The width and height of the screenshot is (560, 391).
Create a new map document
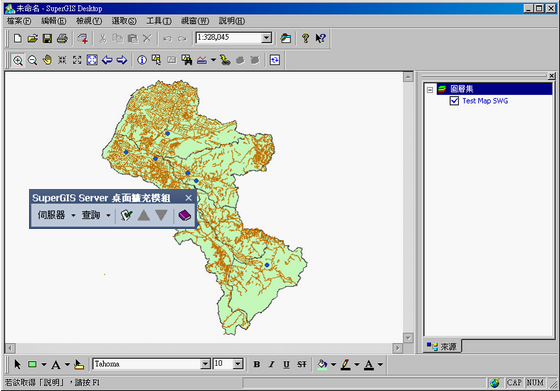click(x=18, y=38)
